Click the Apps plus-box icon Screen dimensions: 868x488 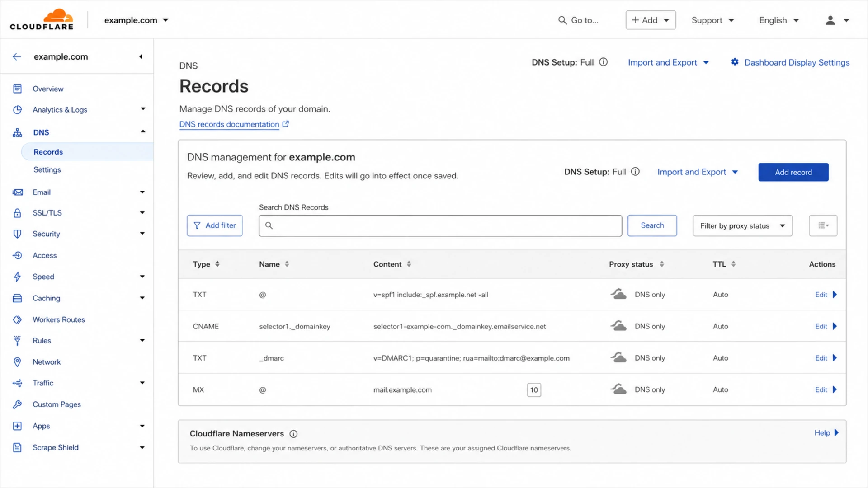(17, 426)
